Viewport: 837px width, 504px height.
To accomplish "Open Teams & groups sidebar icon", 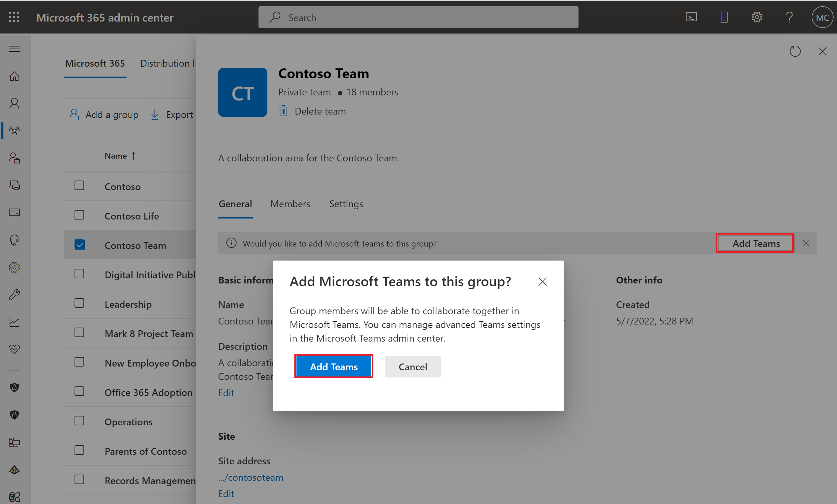I will click(x=14, y=131).
